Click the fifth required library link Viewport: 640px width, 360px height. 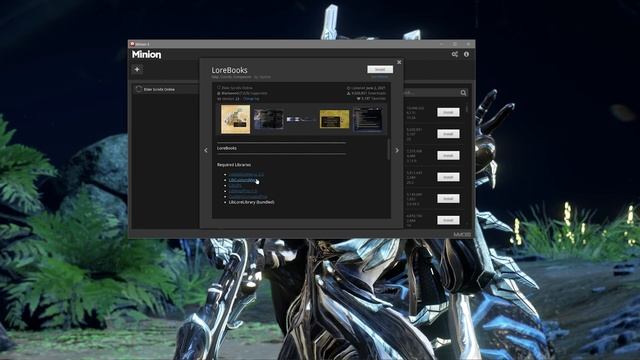click(248, 196)
